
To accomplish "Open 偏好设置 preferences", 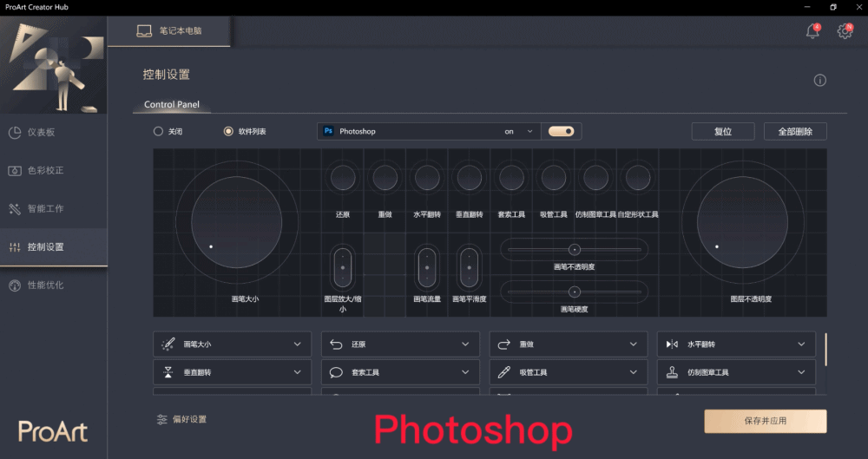I will tap(181, 419).
